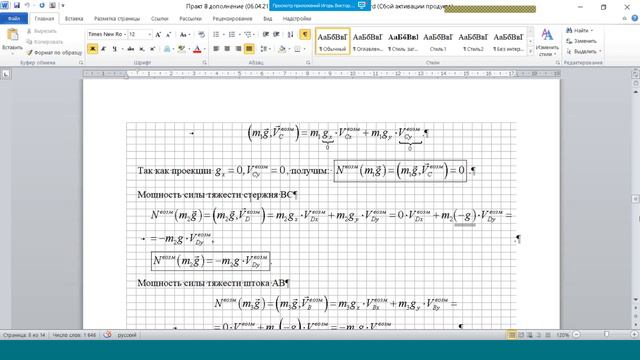
Task: Click the subscript icon
Action: (x=142, y=49)
